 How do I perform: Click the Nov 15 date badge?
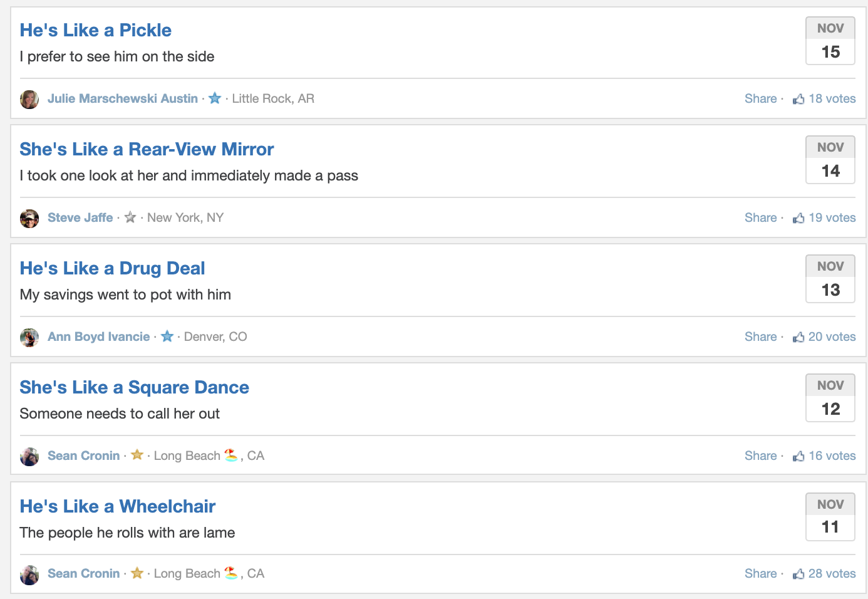point(830,41)
